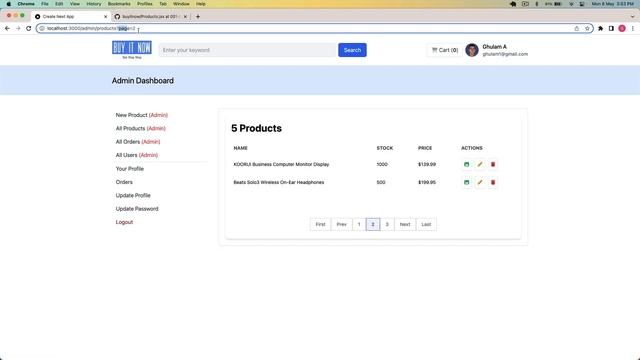Open Chrome's three-dot menu
The width and height of the screenshot is (640, 360).
point(633,29)
